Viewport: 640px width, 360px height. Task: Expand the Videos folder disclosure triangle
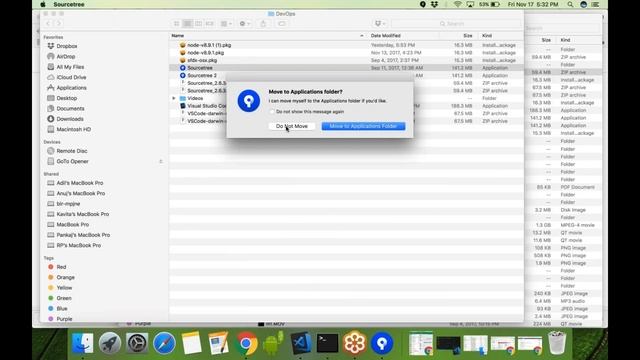[174, 98]
